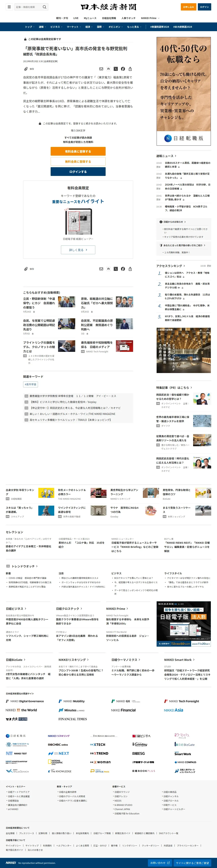Image resolution: width=217 pixels, height=868 pixels.
Task: Open the NIKKEI NEXT logo
Action: [59, 753]
